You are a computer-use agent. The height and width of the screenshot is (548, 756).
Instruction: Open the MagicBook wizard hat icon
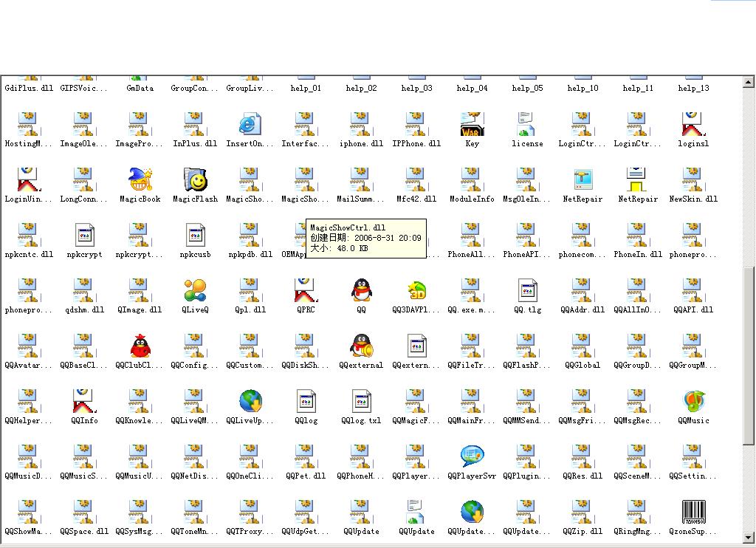tap(140, 179)
